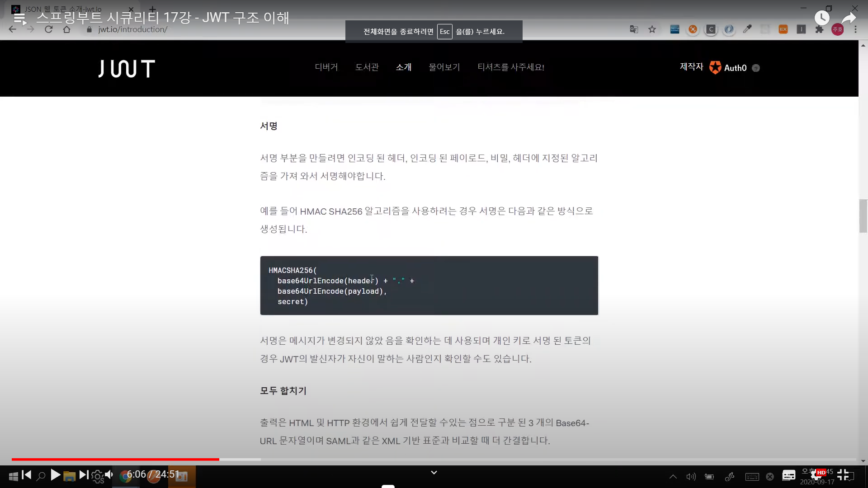Open the 디버거 nav item
The width and height of the screenshot is (868, 488).
click(x=326, y=67)
